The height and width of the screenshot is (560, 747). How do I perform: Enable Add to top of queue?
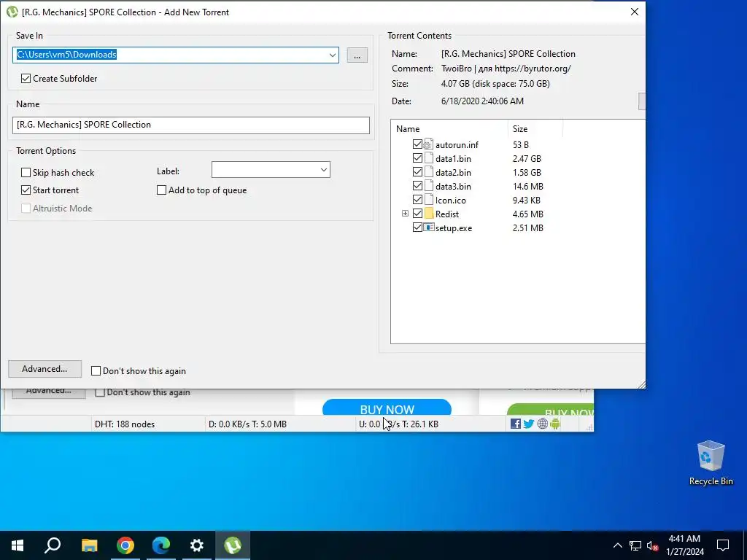pos(161,190)
